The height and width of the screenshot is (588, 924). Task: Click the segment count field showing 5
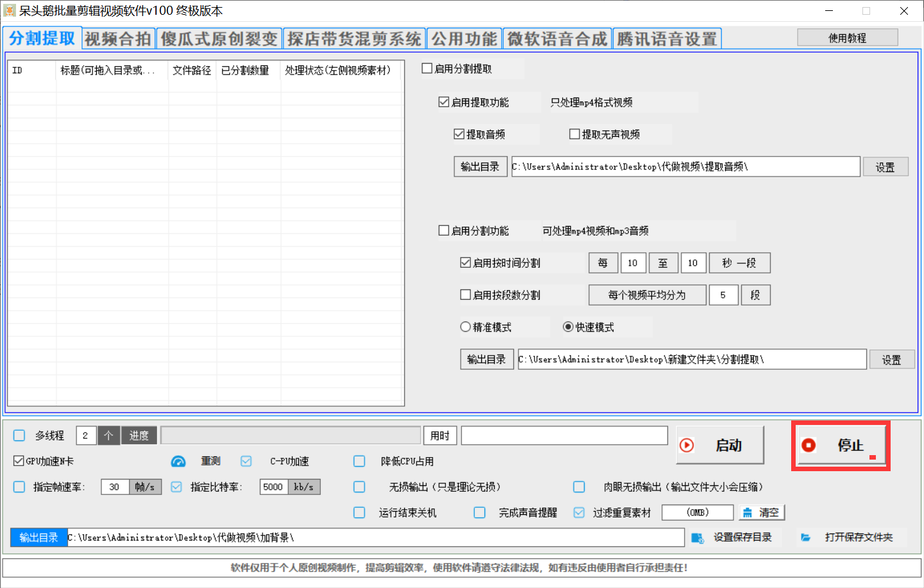point(723,295)
